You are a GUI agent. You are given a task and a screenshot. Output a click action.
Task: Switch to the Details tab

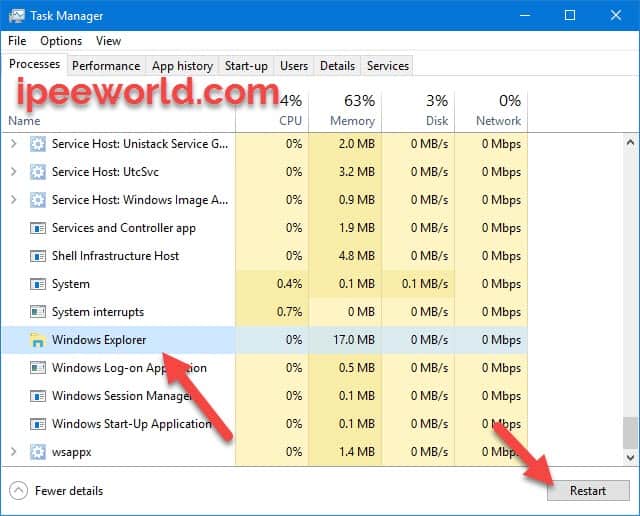pyautogui.click(x=337, y=66)
